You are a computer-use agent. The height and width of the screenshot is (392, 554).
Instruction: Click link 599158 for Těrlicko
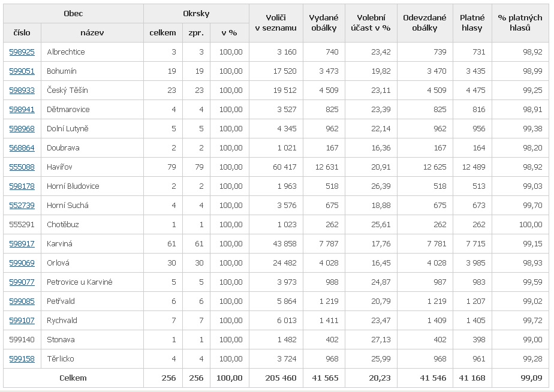click(22, 359)
